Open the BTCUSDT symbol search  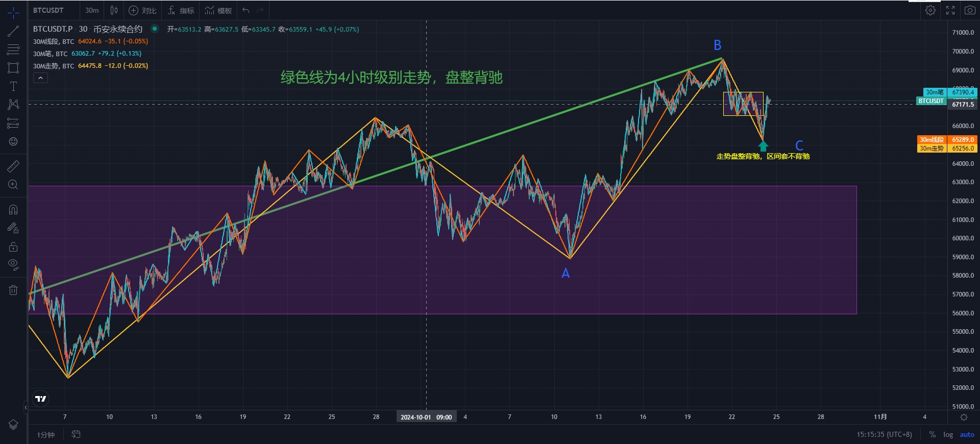click(x=48, y=10)
